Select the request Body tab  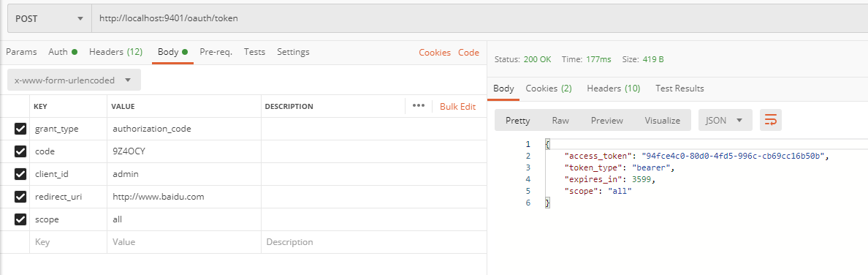pyautogui.click(x=172, y=52)
